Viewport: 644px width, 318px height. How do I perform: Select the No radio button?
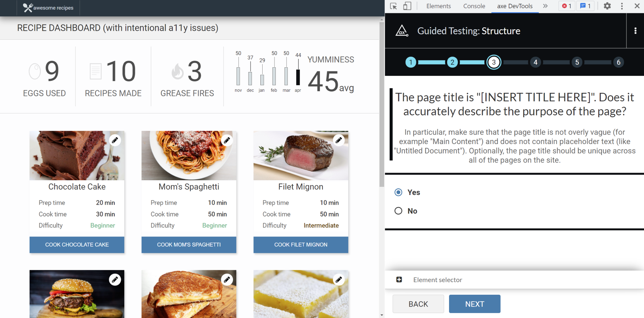398,211
